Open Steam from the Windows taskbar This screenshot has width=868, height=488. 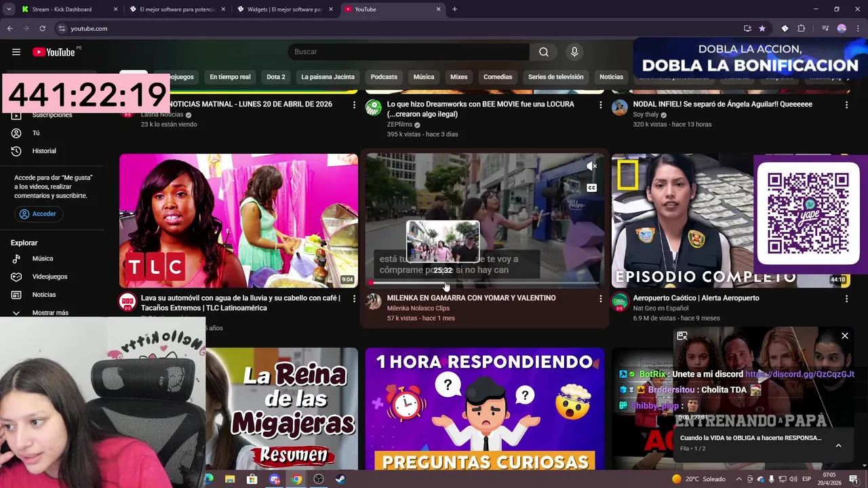coord(340,479)
